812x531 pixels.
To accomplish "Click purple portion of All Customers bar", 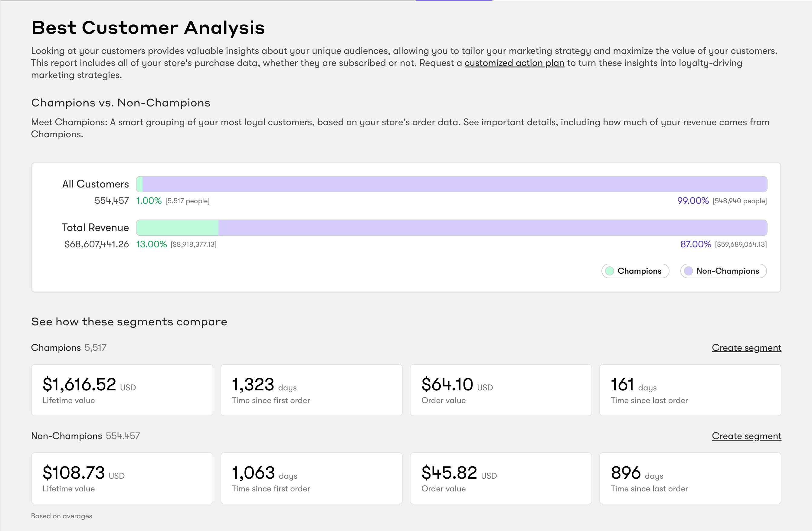I will pyautogui.click(x=454, y=184).
